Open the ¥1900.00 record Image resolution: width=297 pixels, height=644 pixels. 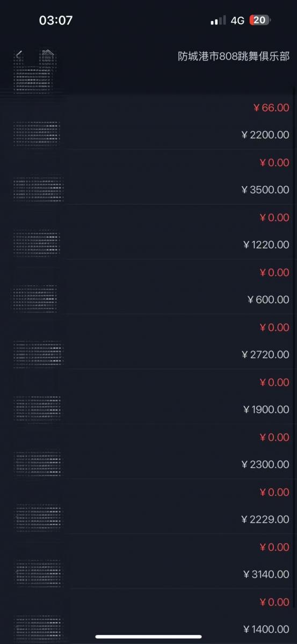(x=148, y=397)
